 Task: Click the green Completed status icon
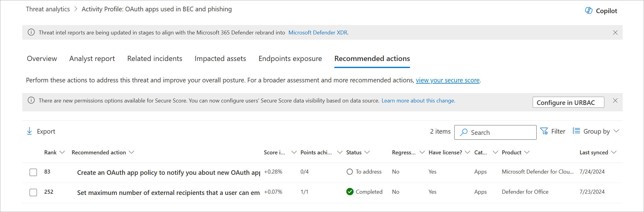[350, 192]
